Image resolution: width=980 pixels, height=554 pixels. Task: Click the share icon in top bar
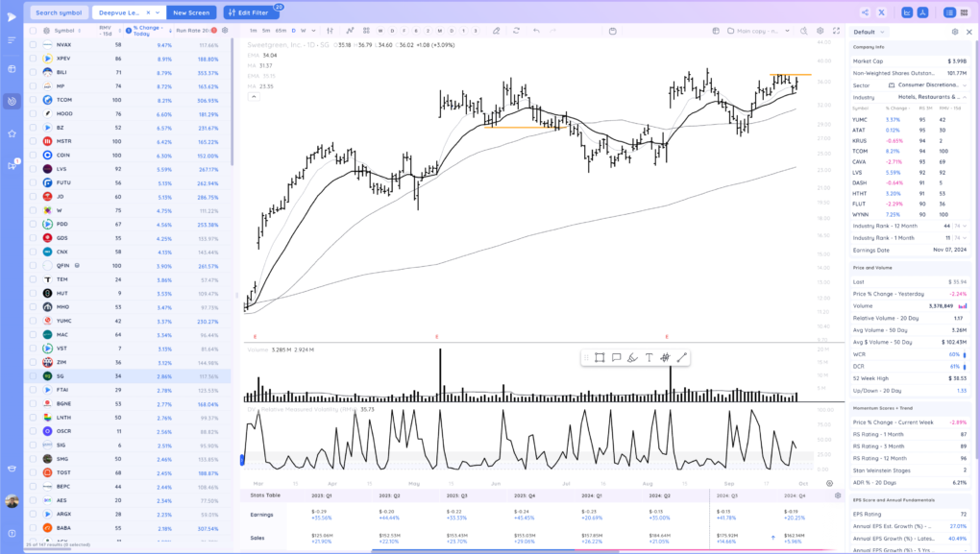click(x=892, y=12)
